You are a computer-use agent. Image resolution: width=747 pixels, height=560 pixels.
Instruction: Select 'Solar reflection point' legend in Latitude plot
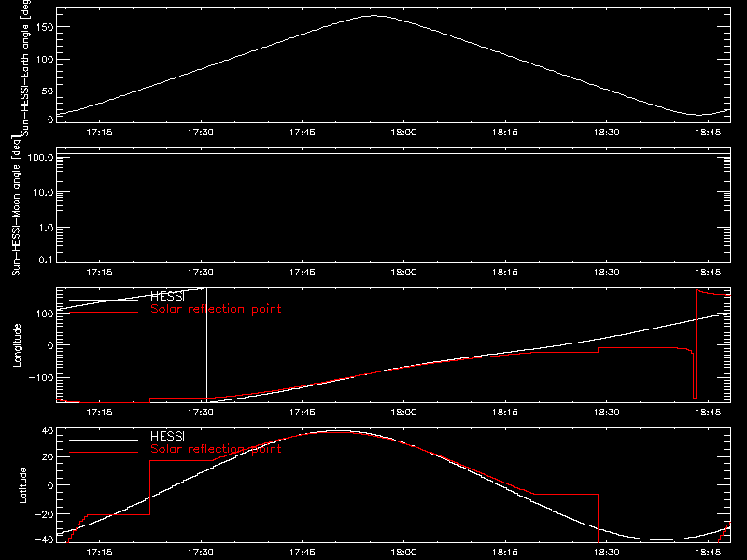pos(216,449)
